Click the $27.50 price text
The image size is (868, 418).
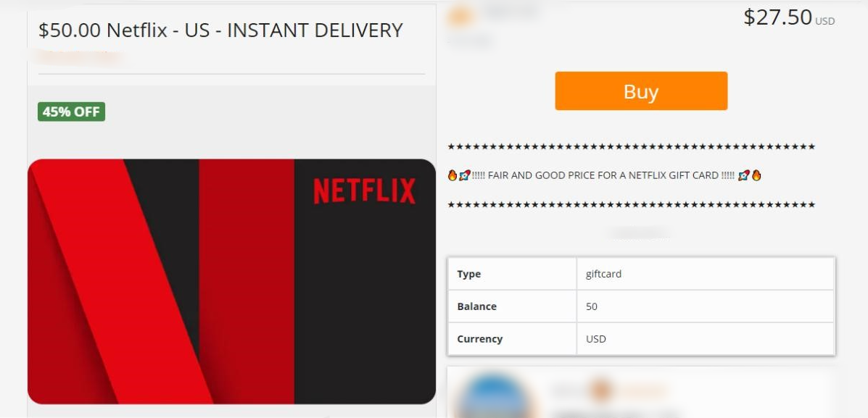(777, 17)
